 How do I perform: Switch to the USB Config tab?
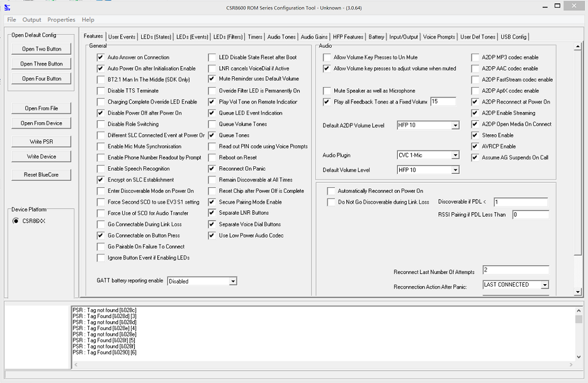513,37
